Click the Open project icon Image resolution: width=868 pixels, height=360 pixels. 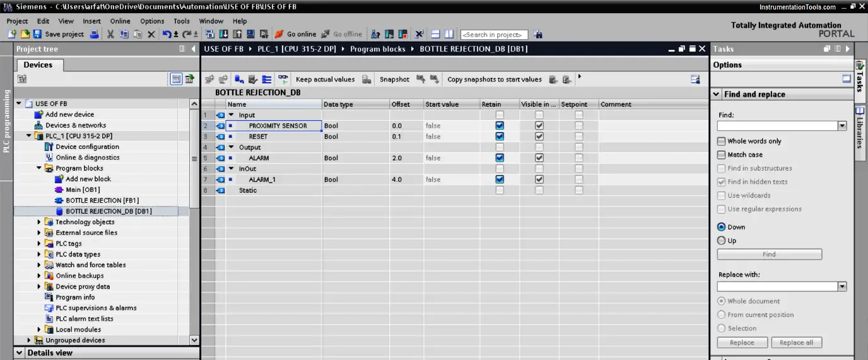pyautogui.click(x=25, y=34)
